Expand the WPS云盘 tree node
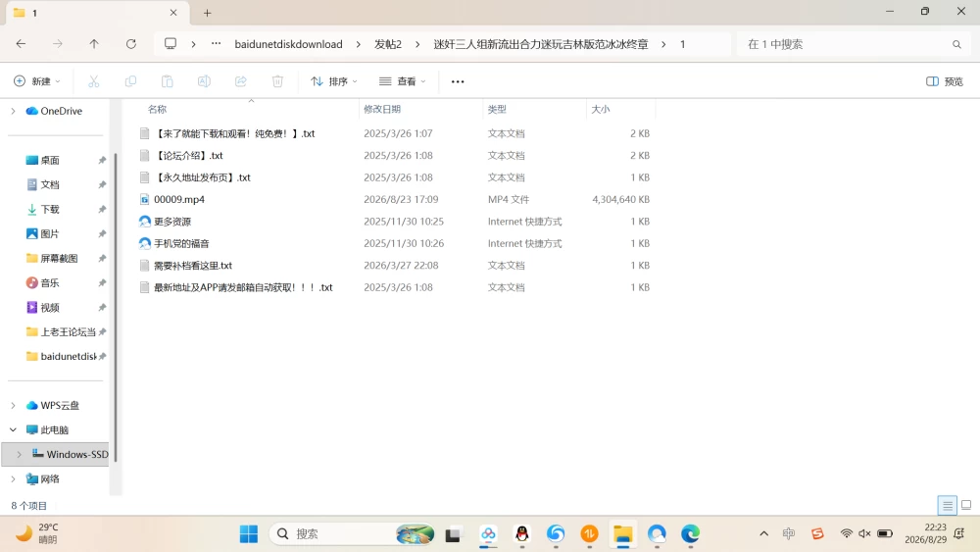980x552 pixels. pos(13,406)
